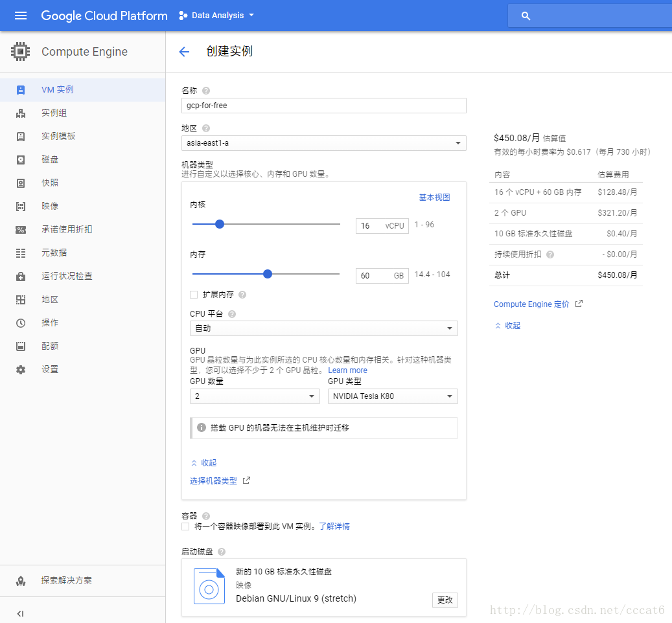Click 更改 button for boot disk
The height and width of the screenshot is (623, 672).
(x=445, y=600)
